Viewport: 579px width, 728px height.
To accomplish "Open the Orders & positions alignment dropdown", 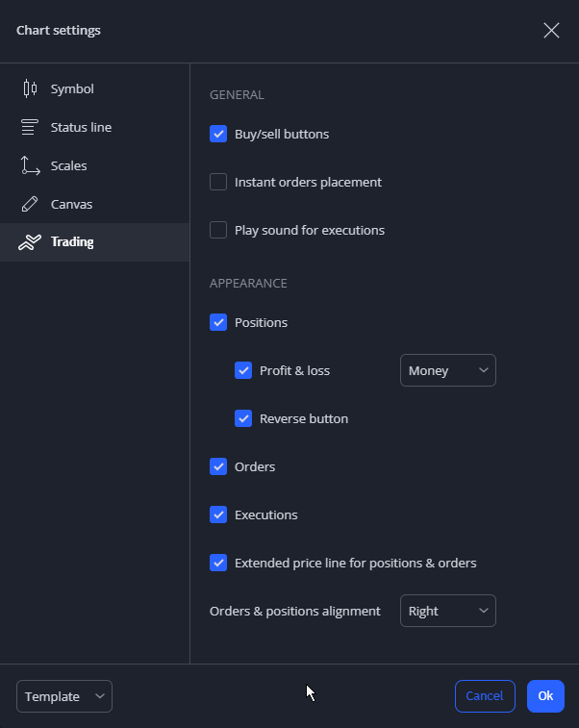I will pos(448,611).
